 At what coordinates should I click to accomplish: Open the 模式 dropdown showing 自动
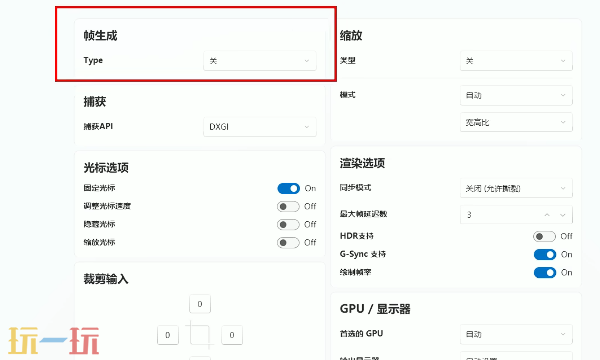516,95
